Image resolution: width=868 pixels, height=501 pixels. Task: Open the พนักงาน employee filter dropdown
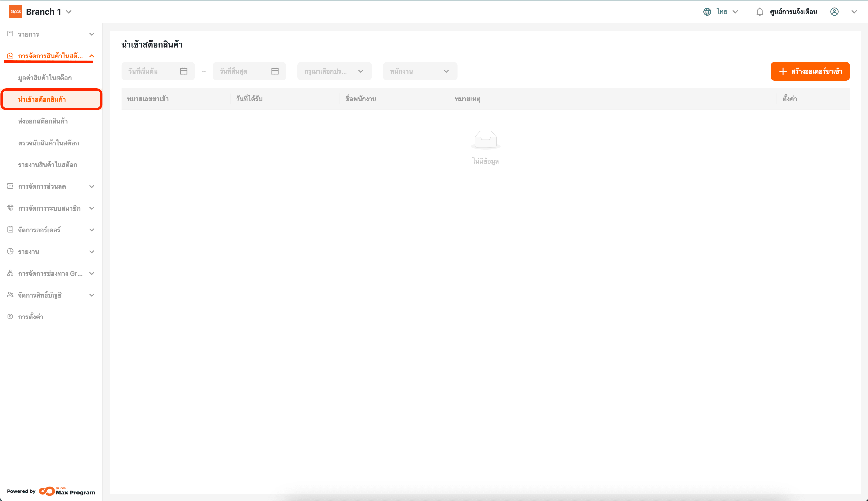(420, 71)
